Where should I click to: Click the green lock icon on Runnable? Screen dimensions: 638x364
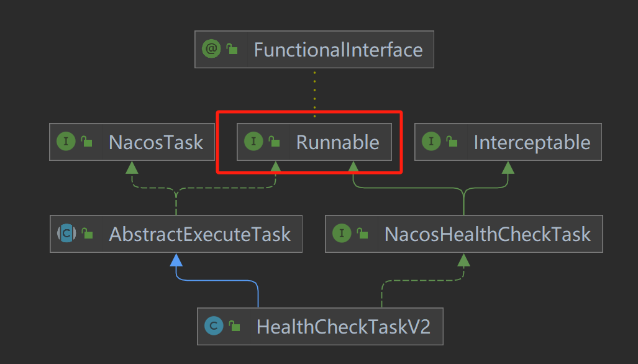[x=274, y=142]
